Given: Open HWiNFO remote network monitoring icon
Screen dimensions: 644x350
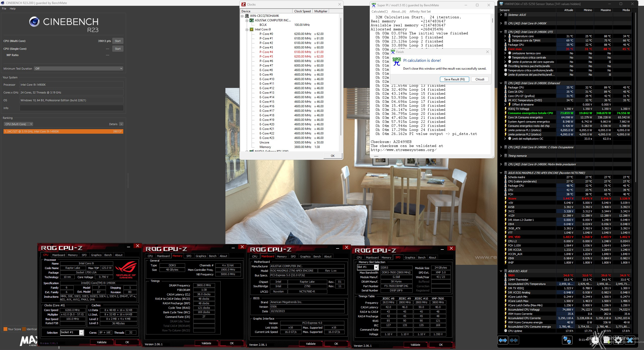Looking at the screenshot, I should [567, 340].
